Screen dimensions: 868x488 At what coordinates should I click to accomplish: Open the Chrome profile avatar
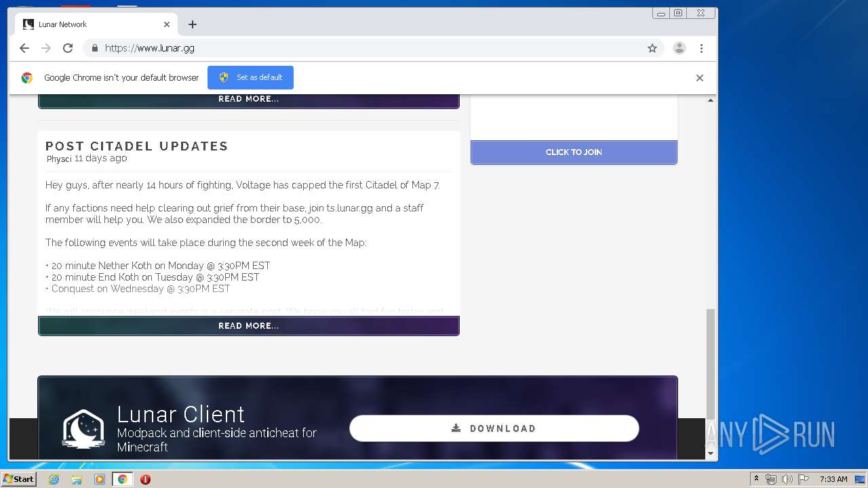[x=679, y=48]
